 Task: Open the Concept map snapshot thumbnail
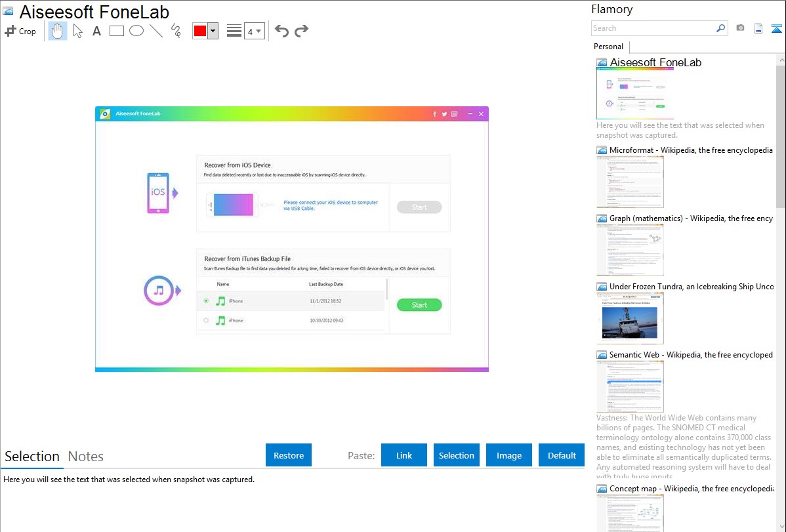pos(630,513)
